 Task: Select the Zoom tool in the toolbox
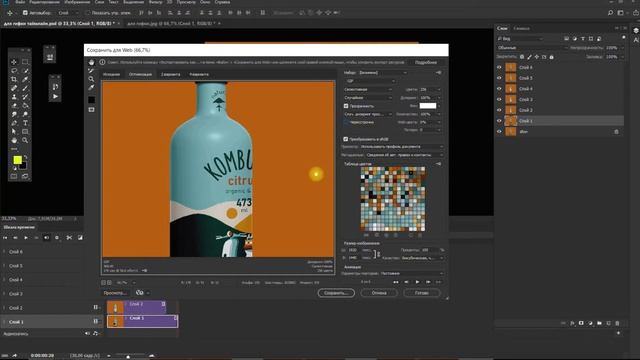point(25,140)
